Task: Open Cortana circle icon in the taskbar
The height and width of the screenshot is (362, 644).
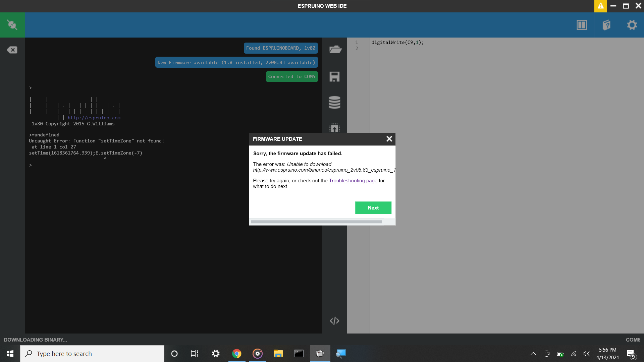Action: 174,354
